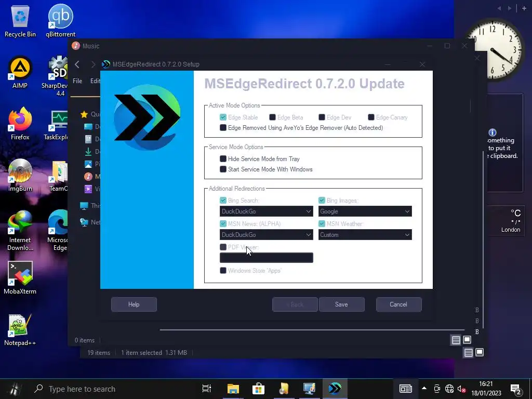The height and width of the screenshot is (399, 532).
Task: Open the Bing Search engine dropdown
Action: [x=267, y=211]
